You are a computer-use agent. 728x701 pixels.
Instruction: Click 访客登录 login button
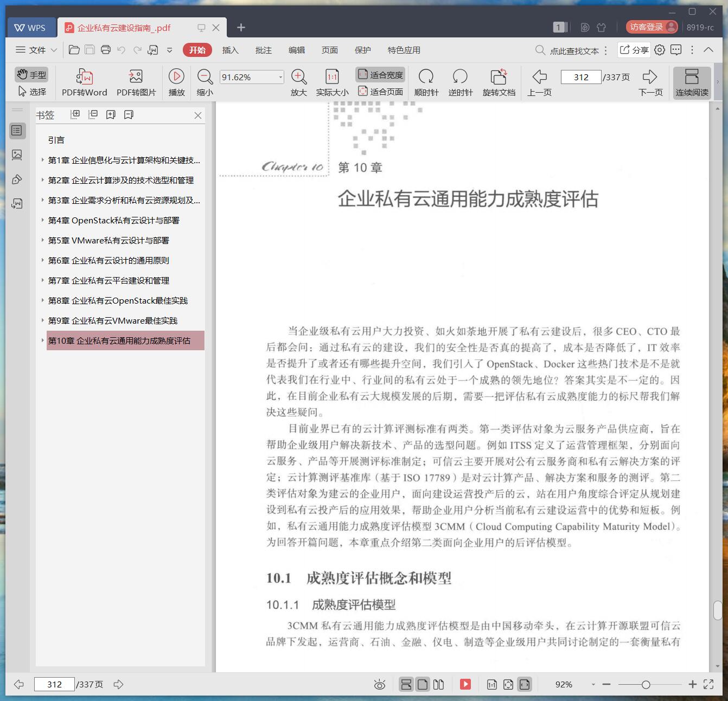coord(652,27)
